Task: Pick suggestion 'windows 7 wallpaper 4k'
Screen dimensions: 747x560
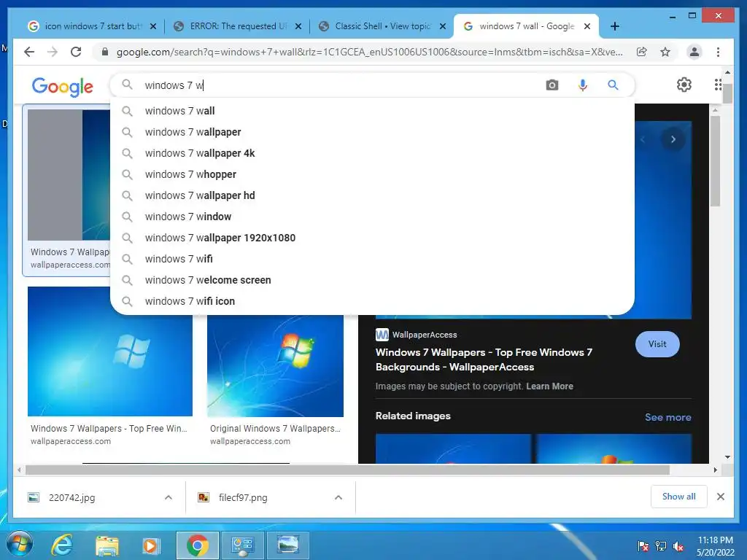Action: point(372,153)
